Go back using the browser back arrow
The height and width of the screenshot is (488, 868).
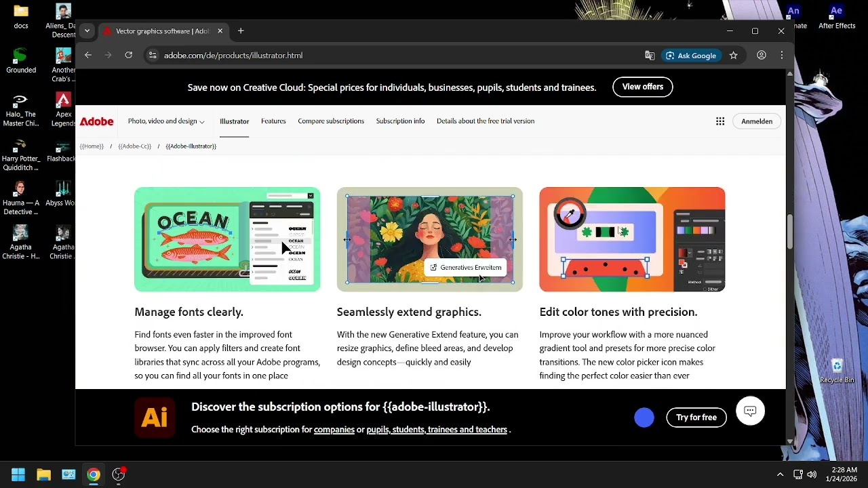[88, 56]
